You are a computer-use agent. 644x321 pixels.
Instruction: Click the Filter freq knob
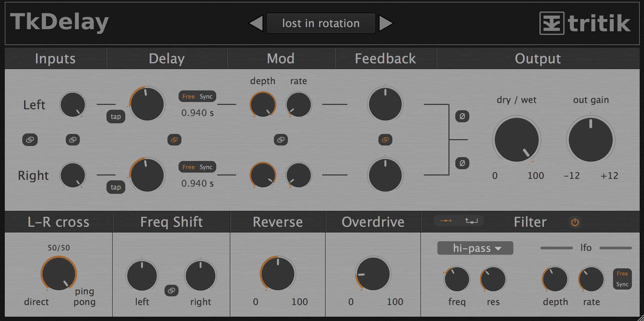pyautogui.click(x=457, y=279)
